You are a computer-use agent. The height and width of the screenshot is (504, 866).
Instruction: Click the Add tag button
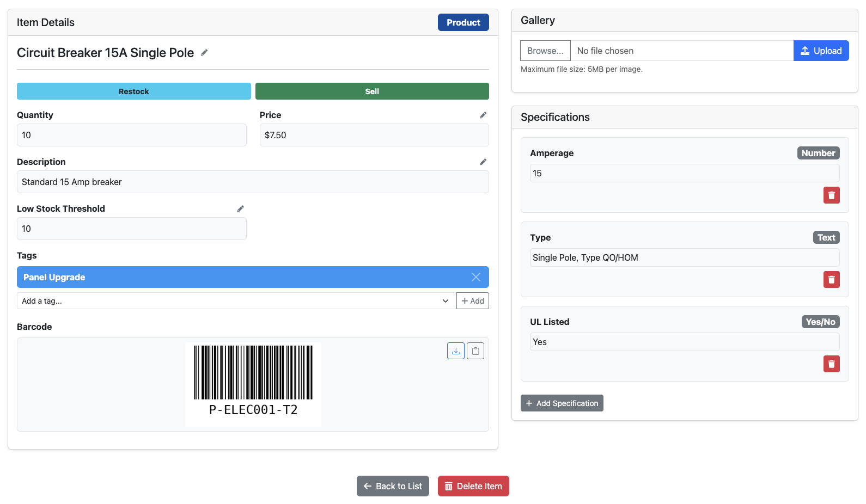coord(473,301)
